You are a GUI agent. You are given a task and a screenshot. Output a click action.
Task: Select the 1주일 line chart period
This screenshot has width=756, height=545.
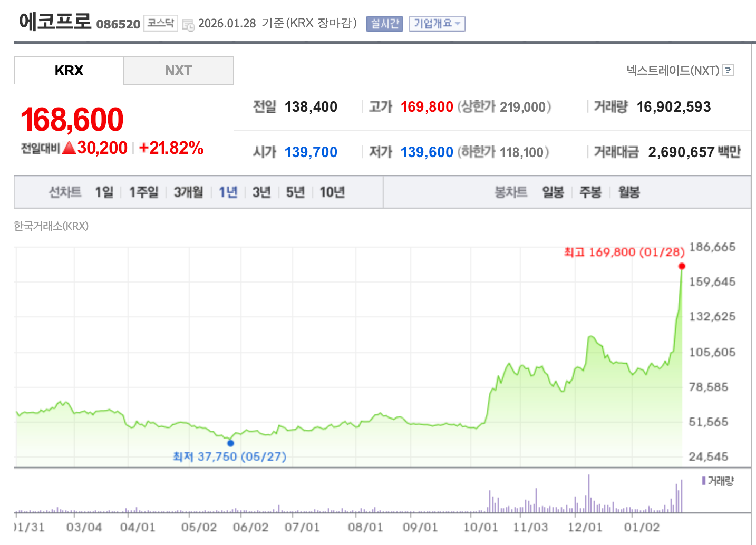click(x=144, y=192)
